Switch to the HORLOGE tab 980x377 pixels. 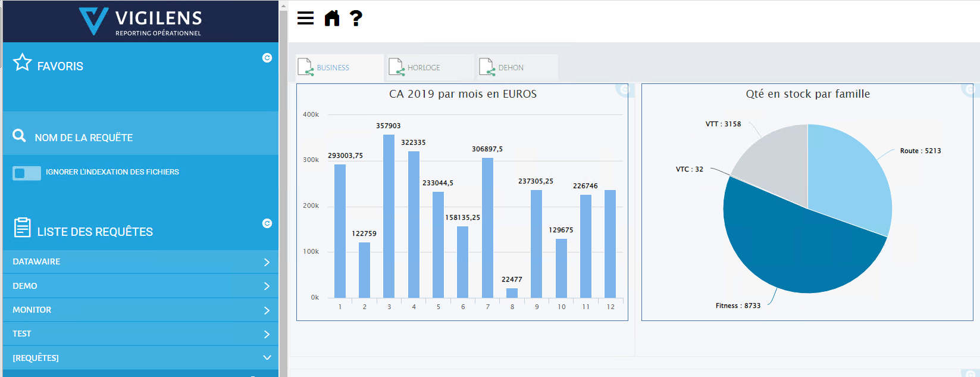[x=423, y=68]
